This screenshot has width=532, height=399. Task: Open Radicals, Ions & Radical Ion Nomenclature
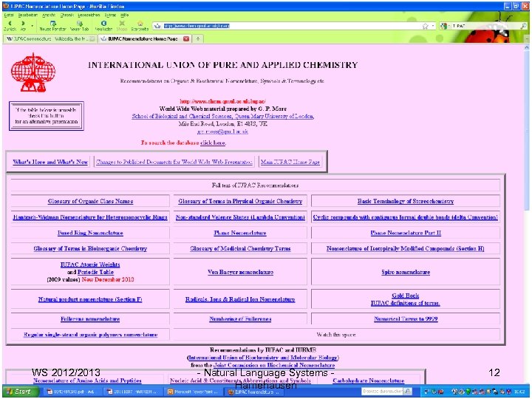tap(240, 299)
